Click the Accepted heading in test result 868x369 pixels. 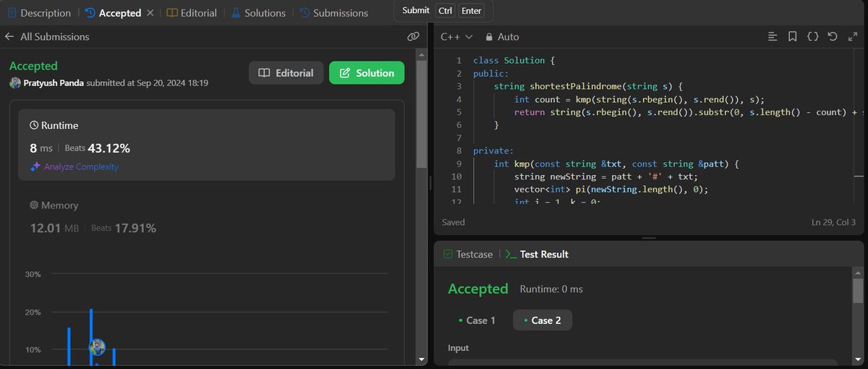tap(478, 289)
